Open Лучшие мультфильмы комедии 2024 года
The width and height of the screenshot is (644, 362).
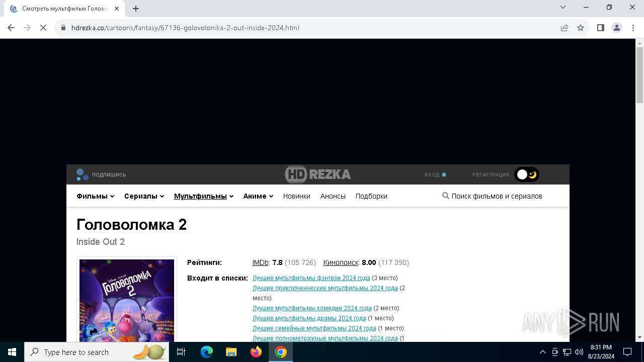coord(312,308)
